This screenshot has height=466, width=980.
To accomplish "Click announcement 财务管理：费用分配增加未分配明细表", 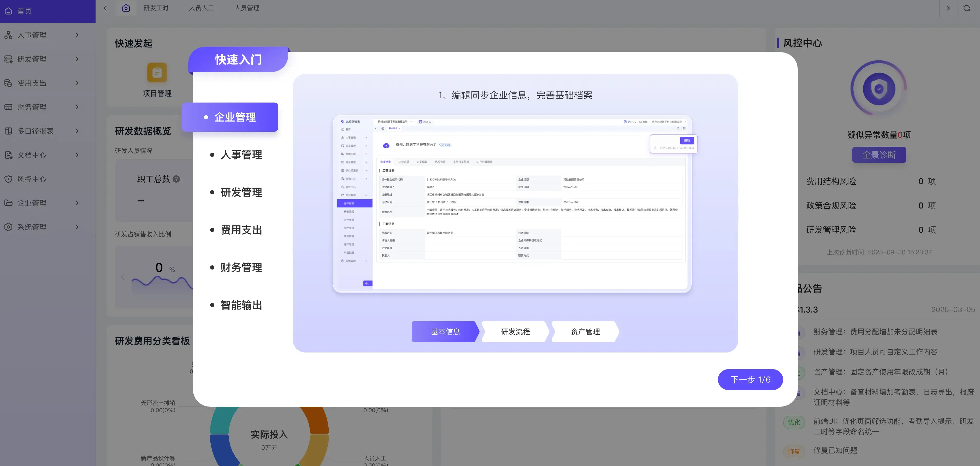I will pos(875,332).
